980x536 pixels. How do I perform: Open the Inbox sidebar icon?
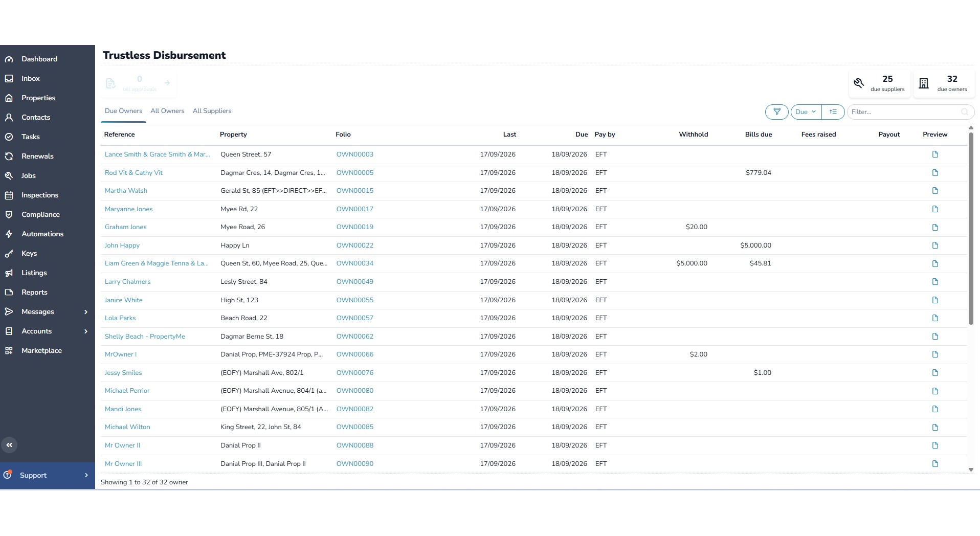pyautogui.click(x=9, y=79)
